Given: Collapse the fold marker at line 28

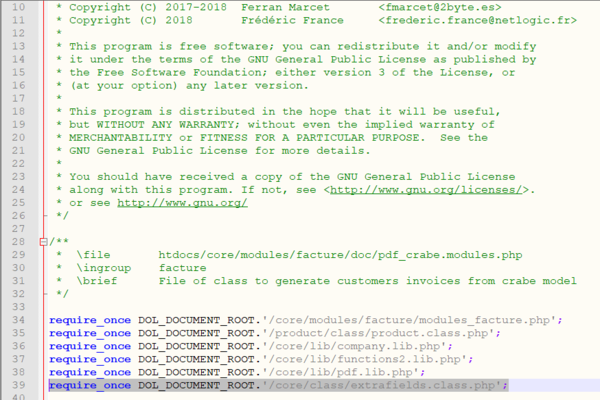Looking at the screenshot, I should 42,242.
